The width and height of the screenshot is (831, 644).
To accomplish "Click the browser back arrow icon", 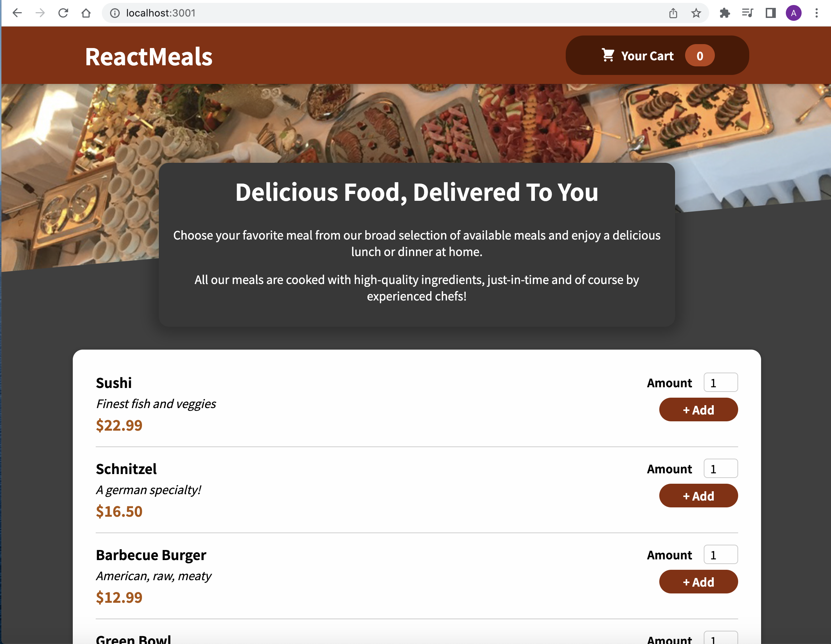I will click(x=17, y=13).
